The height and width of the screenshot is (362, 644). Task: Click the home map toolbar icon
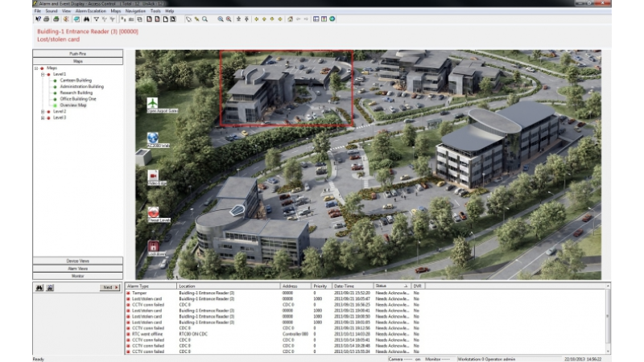290,19
